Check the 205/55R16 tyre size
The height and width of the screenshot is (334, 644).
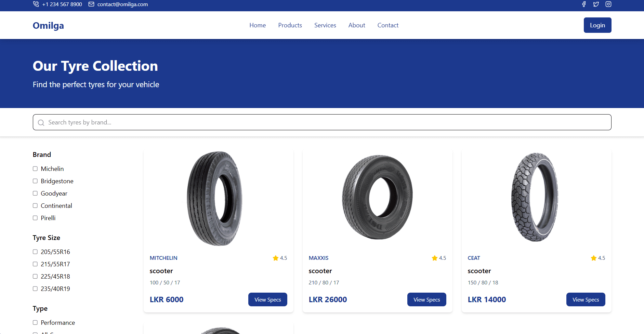(35, 252)
